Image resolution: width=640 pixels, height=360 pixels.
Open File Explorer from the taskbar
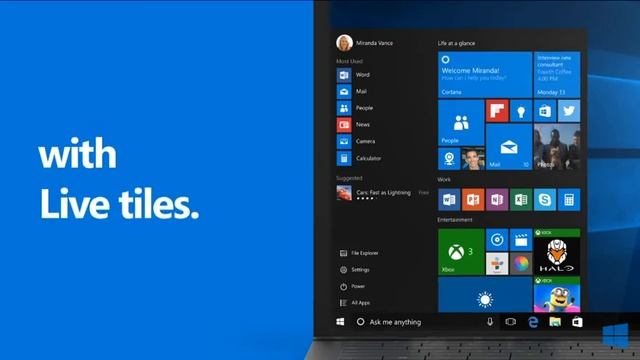pos(555,322)
